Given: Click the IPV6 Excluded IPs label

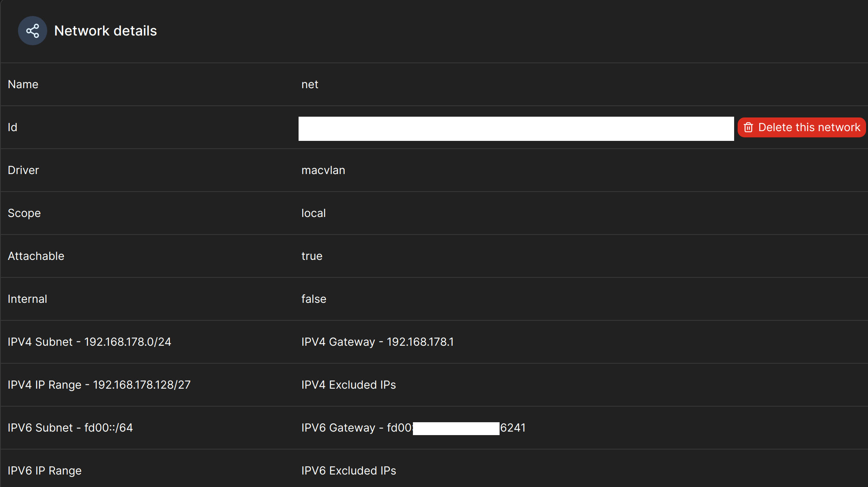Looking at the screenshot, I should (x=349, y=471).
